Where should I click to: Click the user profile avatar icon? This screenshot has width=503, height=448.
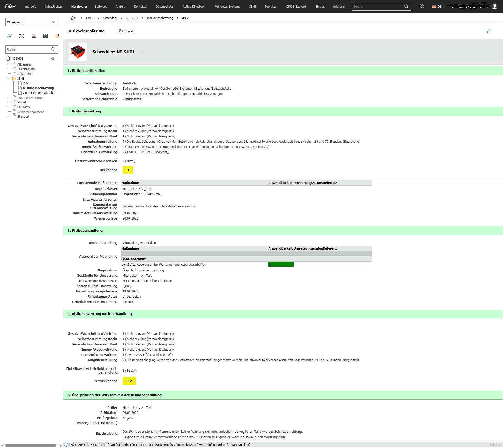495,6
